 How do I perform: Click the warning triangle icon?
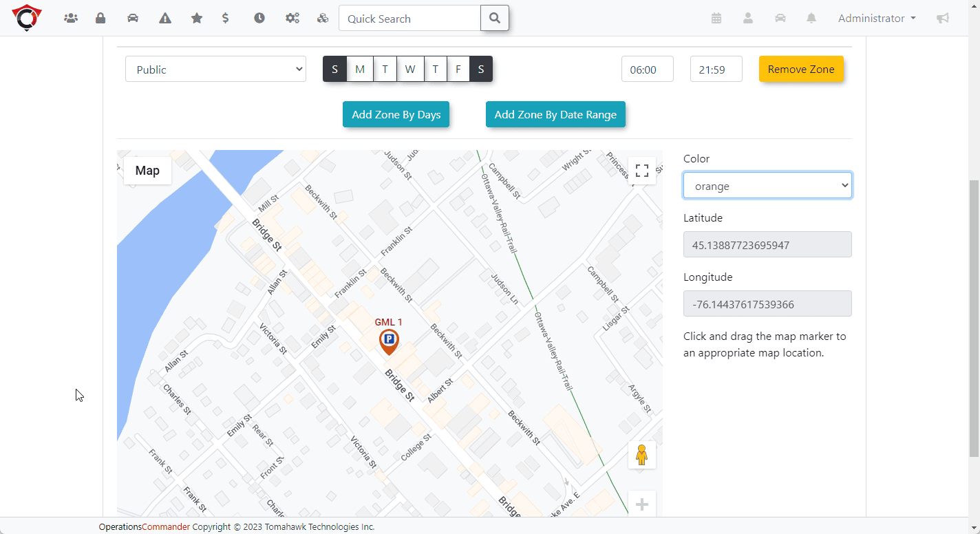click(x=165, y=19)
